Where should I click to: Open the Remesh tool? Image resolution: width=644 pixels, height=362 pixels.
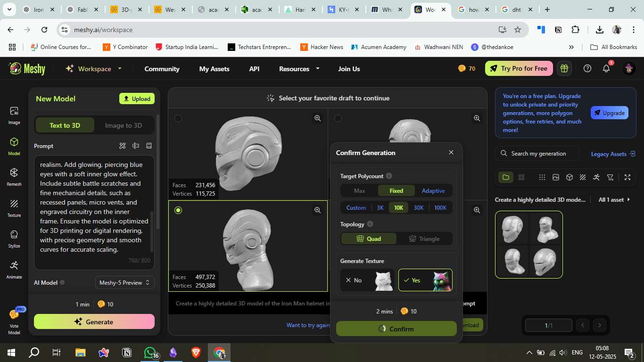pyautogui.click(x=14, y=177)
